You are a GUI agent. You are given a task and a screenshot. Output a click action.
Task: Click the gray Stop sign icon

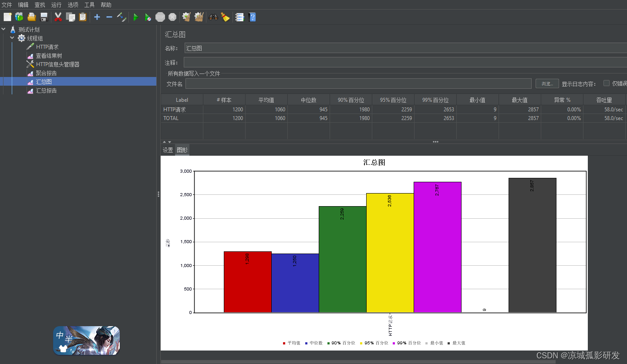pos(160,17)
